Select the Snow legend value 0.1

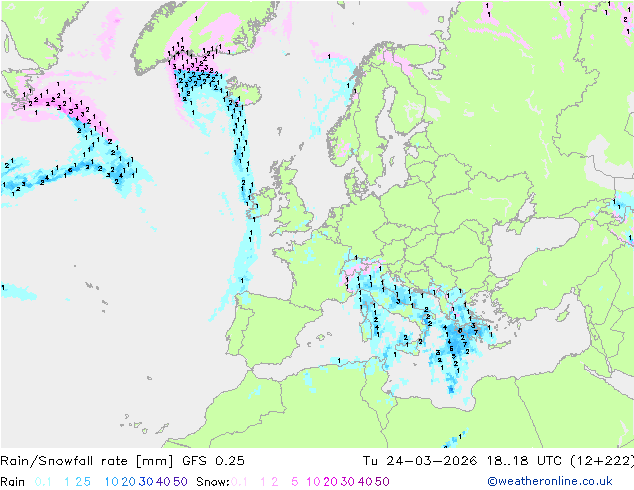click(x=239, y=482)
